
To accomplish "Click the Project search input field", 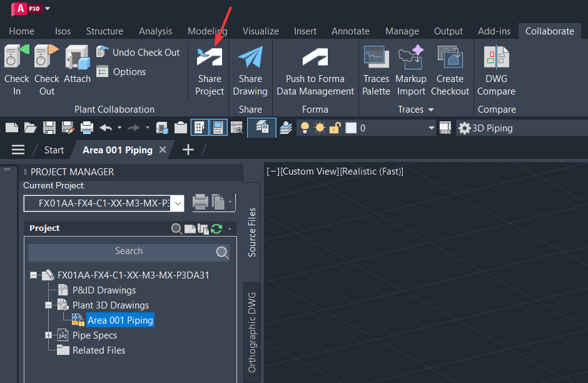I will 129,252.
